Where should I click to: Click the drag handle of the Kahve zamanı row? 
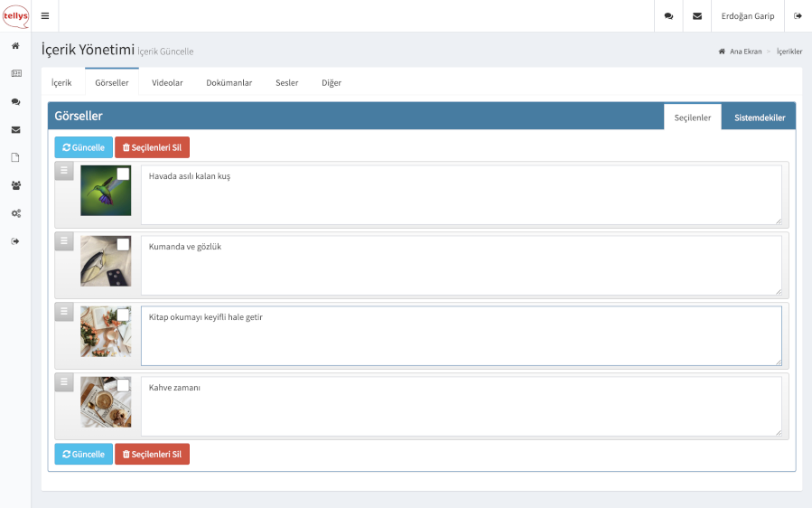(64, 381)
